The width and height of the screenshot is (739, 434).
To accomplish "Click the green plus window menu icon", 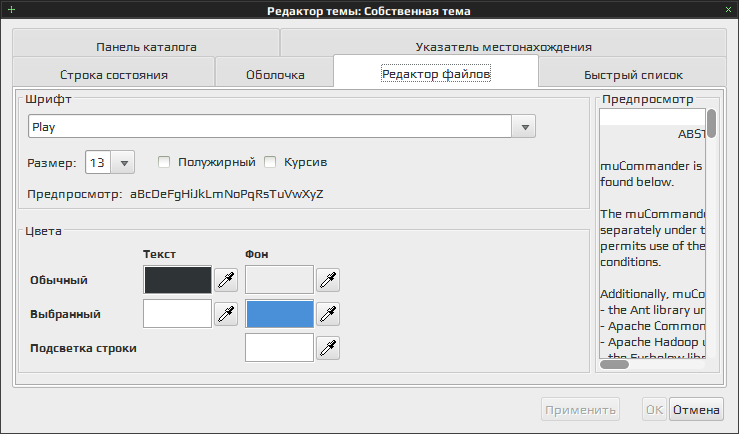I will pos(11,9).
